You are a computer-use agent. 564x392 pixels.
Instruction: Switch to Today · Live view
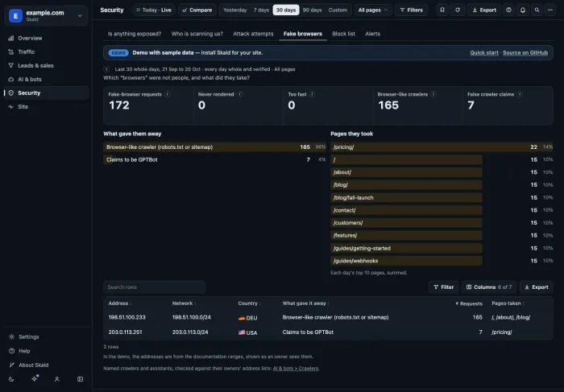[154, 10]
